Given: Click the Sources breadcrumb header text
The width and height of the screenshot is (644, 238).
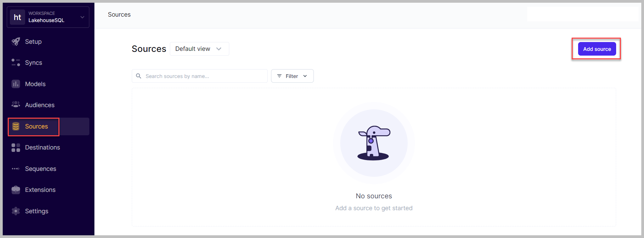Looking at the screenshot, I should pyautogui.click(x=119, y=15).
